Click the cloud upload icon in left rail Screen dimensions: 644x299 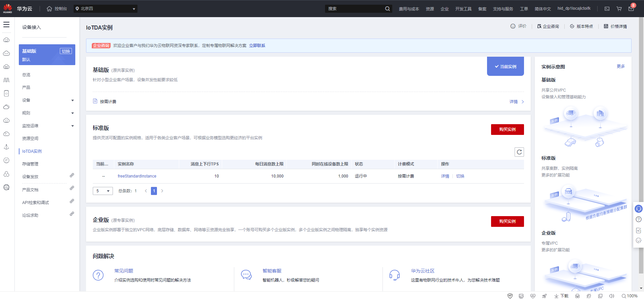click(6, 120)
